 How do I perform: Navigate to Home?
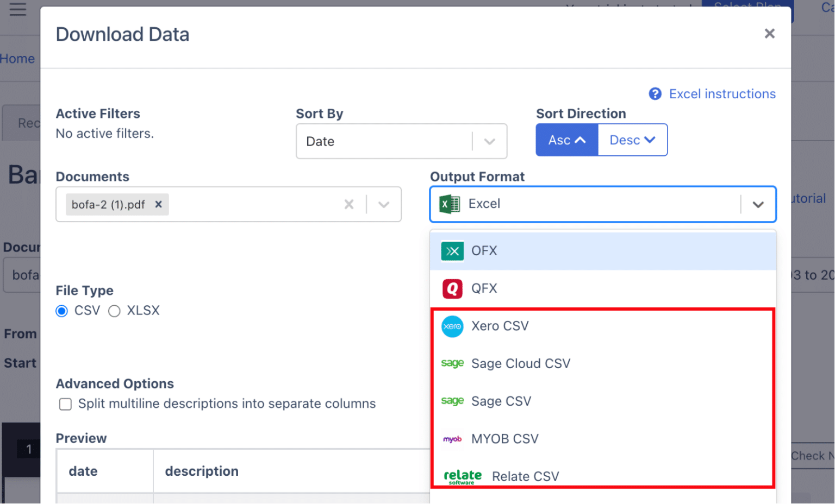[x=18, y=58]
